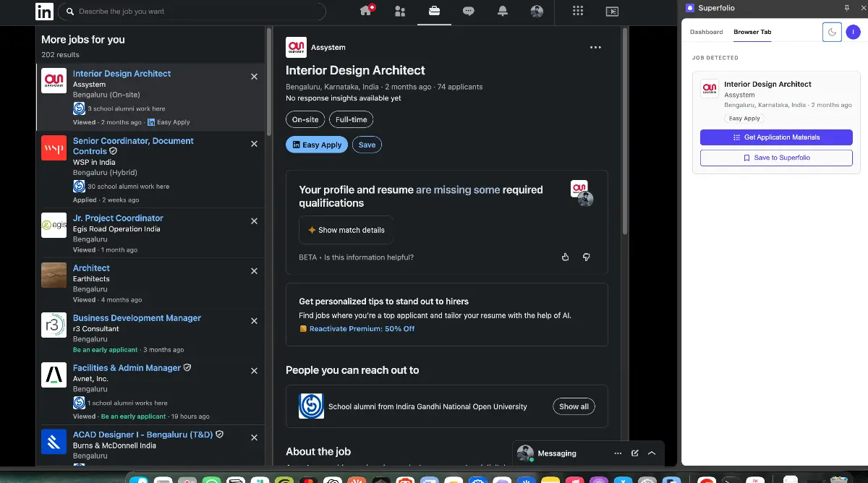Image resolution: width=868 pixels, height=483 pixels.
Task: Dismiss the Jr. Project Coordinator job
Action: 254,221
